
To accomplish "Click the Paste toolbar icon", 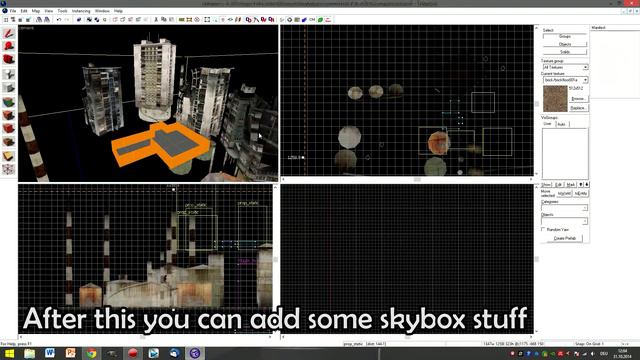I will click(171, 20).
